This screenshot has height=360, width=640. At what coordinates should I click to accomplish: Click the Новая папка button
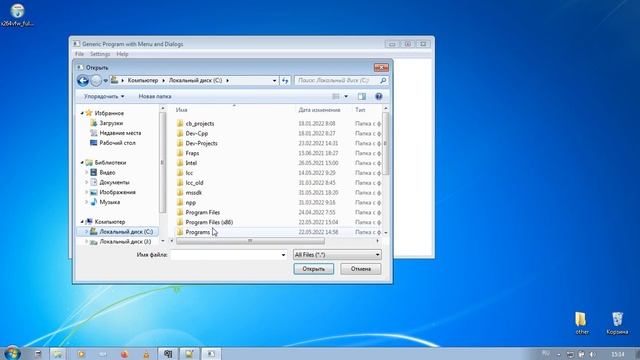(155, 96)
